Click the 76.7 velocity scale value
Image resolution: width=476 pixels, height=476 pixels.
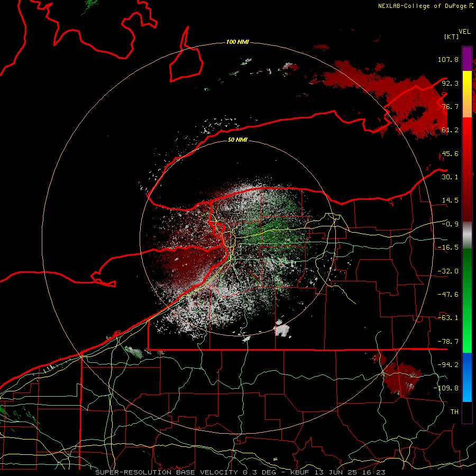pyautogui.click(x=450, y=106)
